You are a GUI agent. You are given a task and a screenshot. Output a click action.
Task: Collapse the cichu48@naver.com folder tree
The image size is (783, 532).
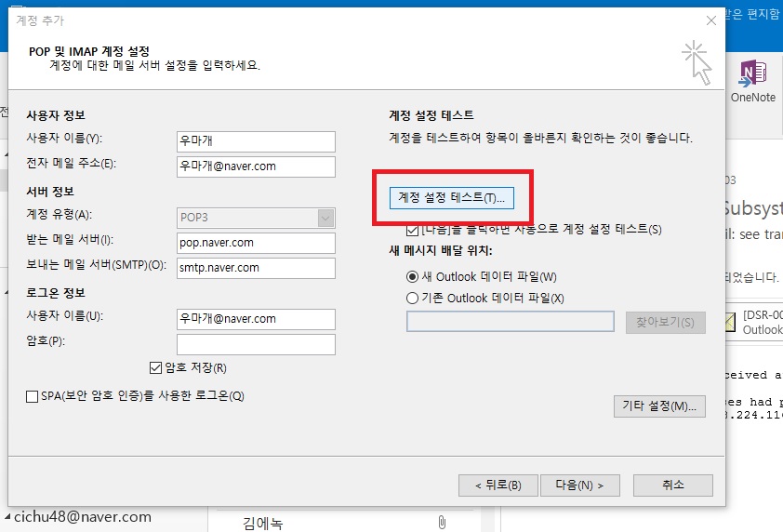click(7, 516)
